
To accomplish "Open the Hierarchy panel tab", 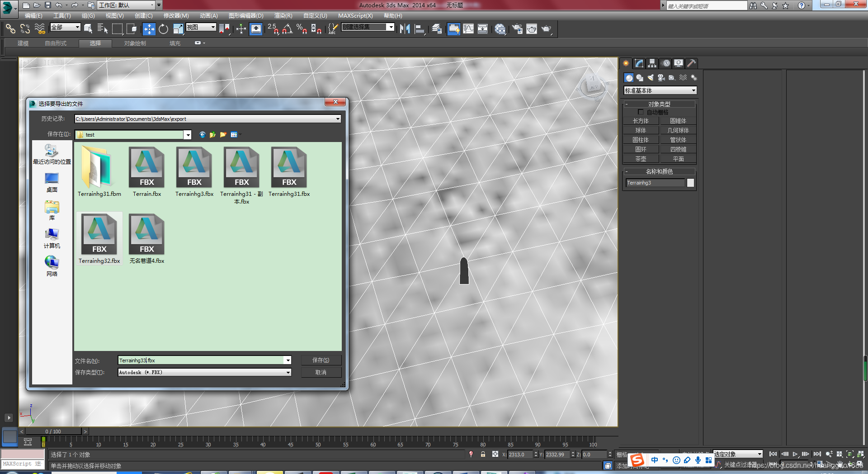I will 652,63.
